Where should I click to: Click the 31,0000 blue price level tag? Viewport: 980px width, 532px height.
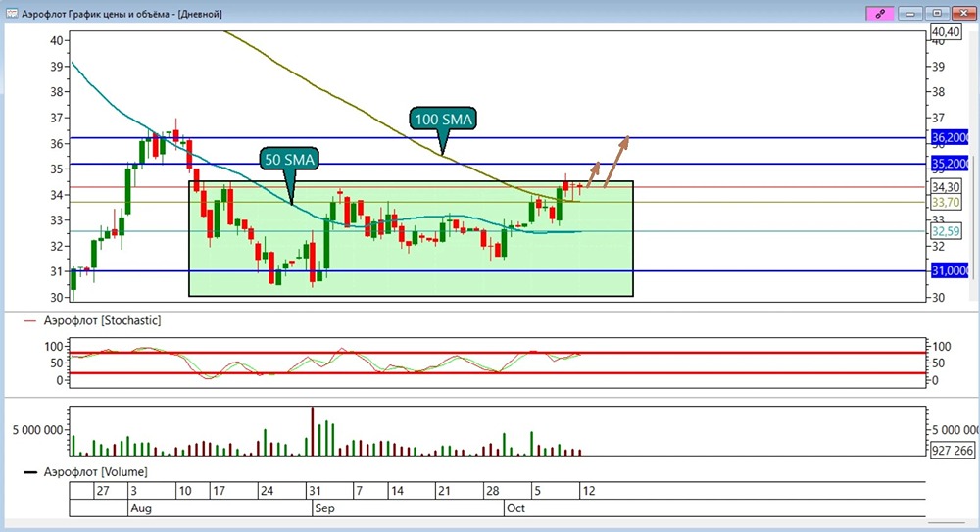click(x=950, y=270)
